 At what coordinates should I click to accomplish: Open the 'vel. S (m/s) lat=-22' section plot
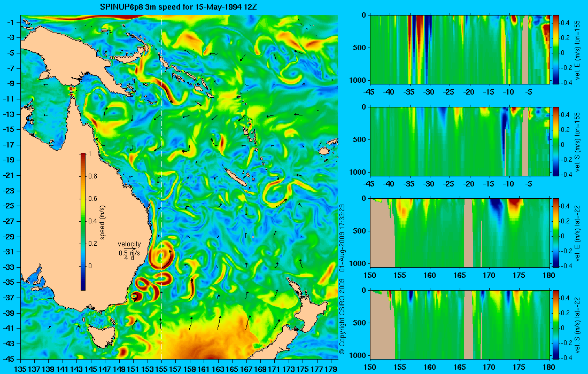[x=460, y=324]
